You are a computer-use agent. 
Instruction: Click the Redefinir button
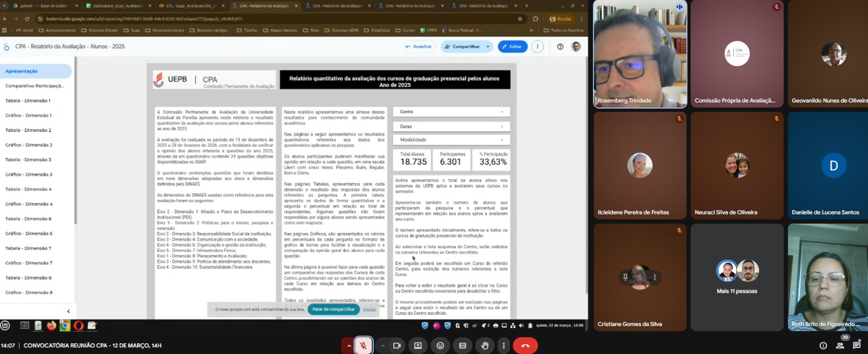click(418, 47)
